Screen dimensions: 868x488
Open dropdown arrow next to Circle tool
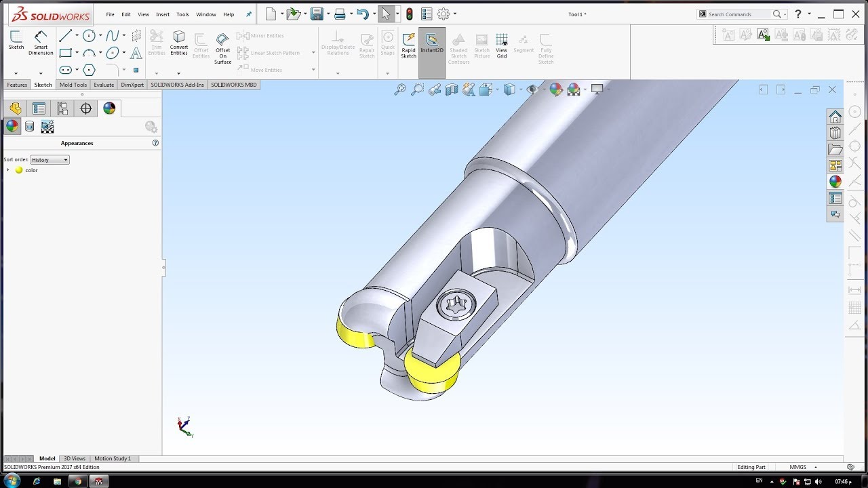click(100, 36)
